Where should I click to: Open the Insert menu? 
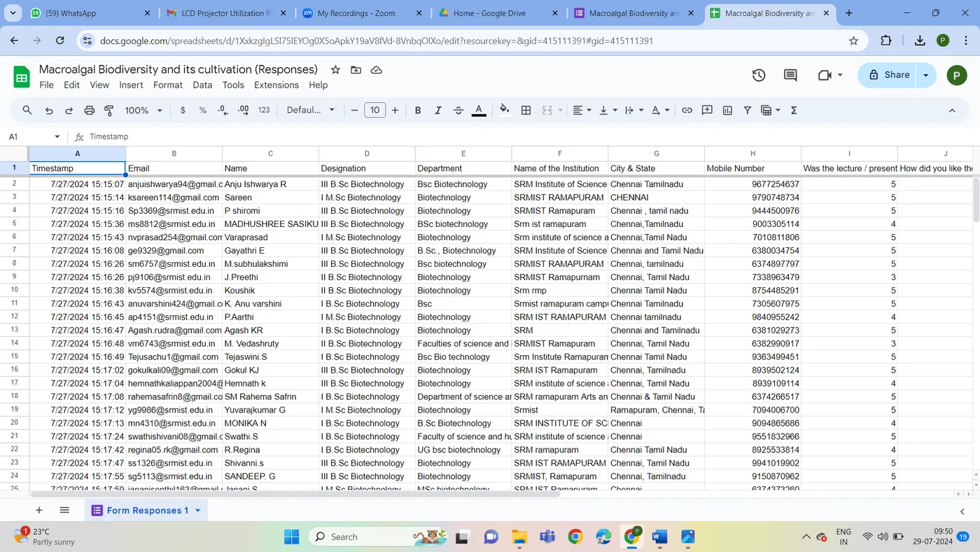[131, 85]
